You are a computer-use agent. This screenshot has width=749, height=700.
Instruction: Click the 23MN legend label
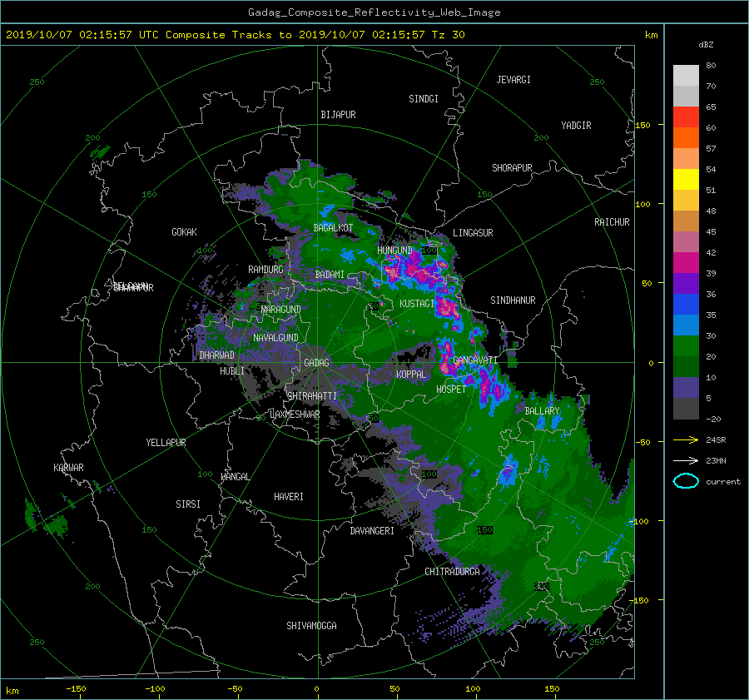[716, 460]
